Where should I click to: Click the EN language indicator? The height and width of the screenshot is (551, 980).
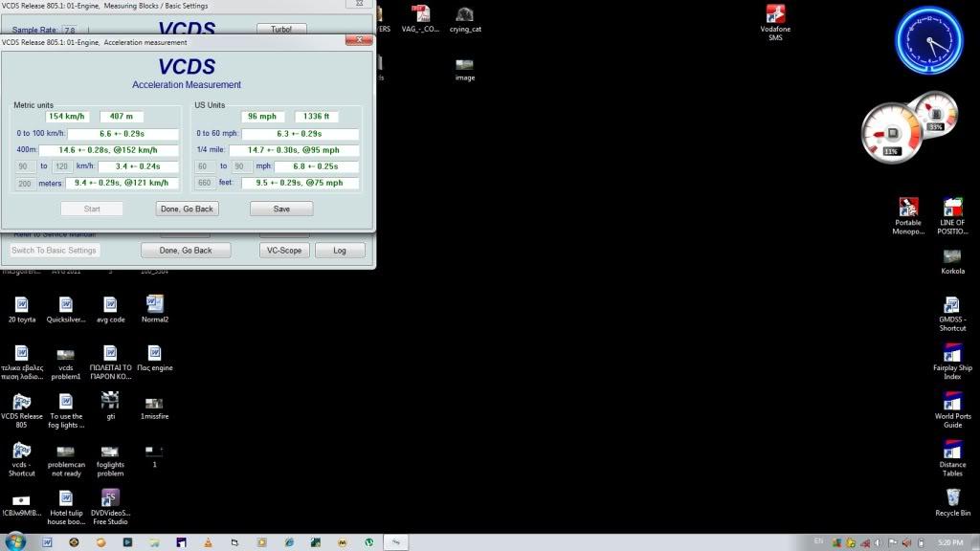819,541
